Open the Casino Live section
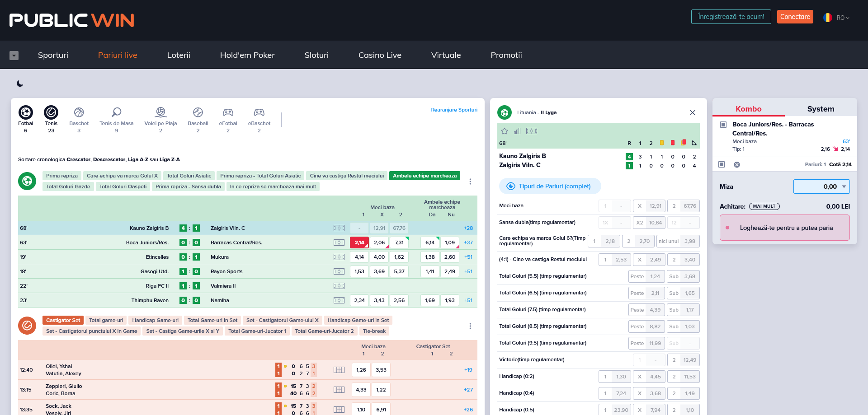The height and width of the screenshot is (415, 868). click(380, 55)
